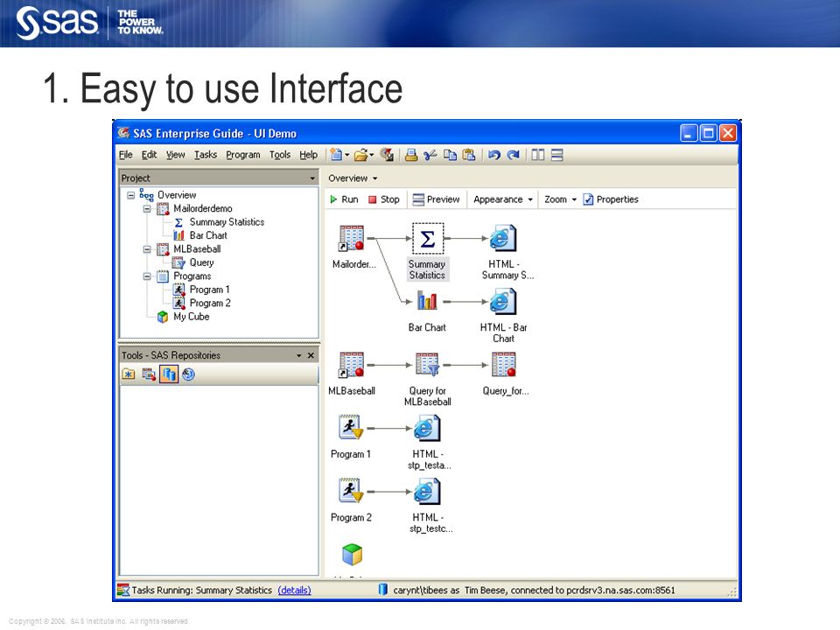
Task: Select the Mailorder data node in process flow
Action: point(352,238)
